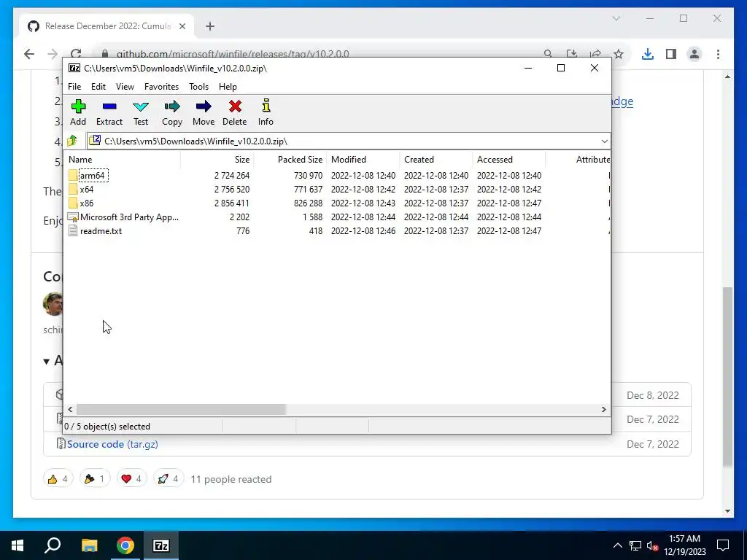Select the arm64 folder icon
The image size is (747, 560).
(x=73, y=175)
